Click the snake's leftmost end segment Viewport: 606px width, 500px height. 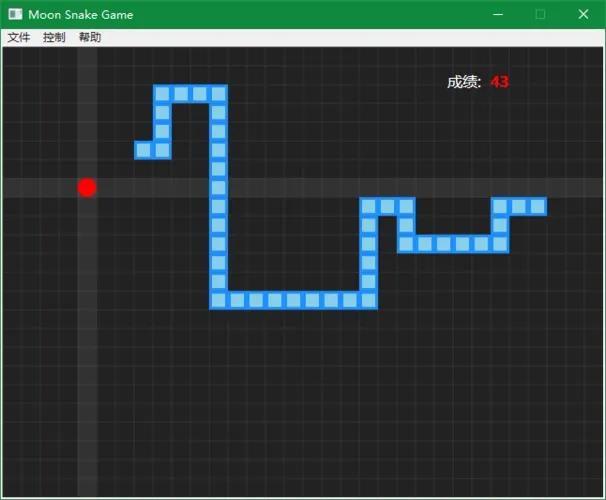point(143,150)
